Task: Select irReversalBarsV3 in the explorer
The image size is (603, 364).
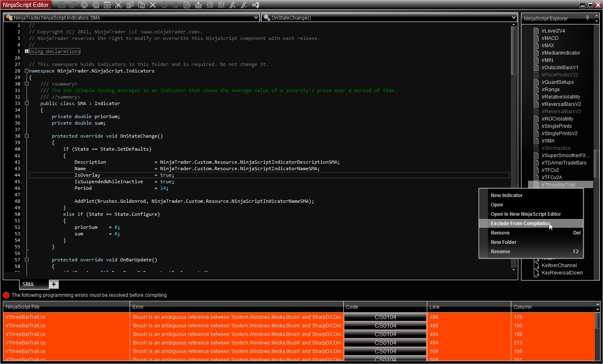Action: [x=561, y=112]
